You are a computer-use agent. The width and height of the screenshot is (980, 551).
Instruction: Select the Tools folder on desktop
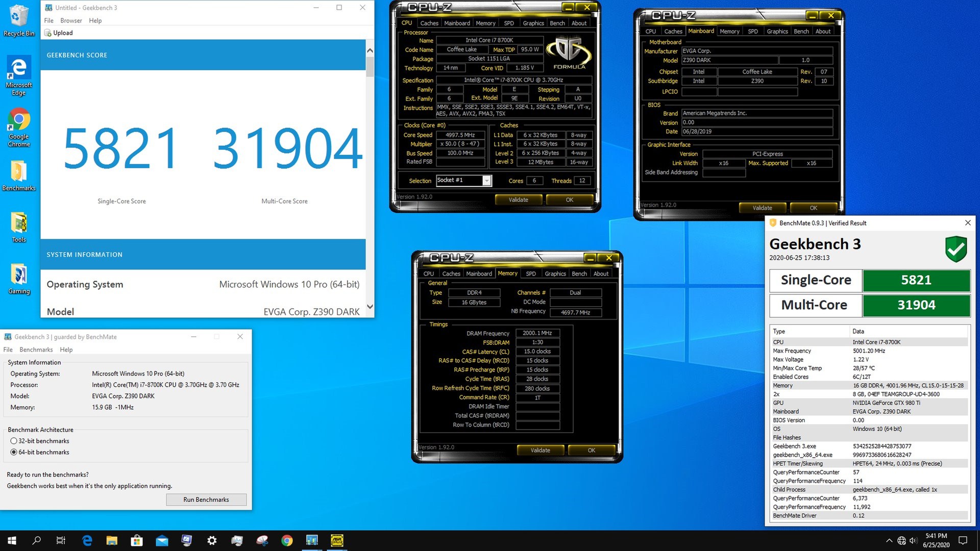(19, 227)
